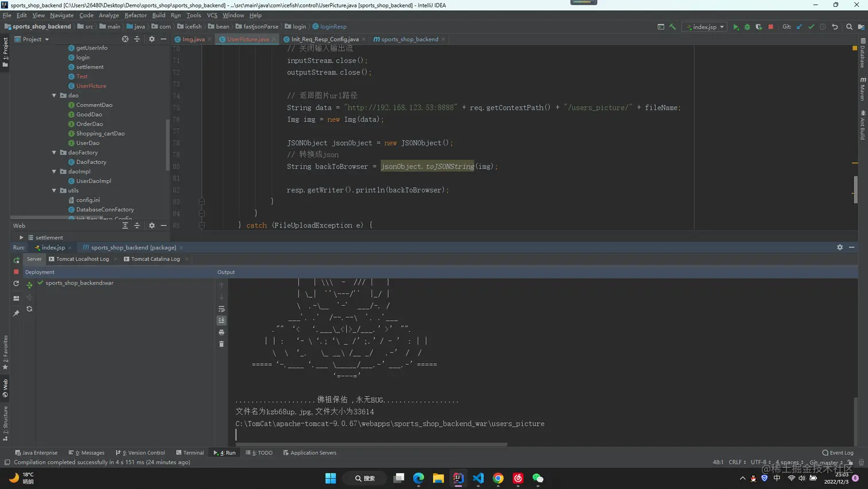Click the console horizontal scrollbar
868x489 pixels.
pyautogui.click(x=372, y=444)
